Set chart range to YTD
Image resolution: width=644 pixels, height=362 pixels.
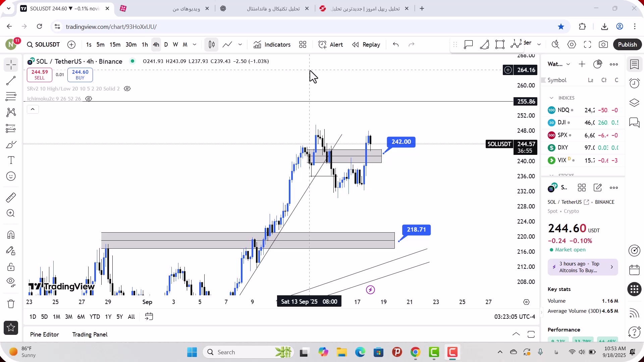pos(95,317)
